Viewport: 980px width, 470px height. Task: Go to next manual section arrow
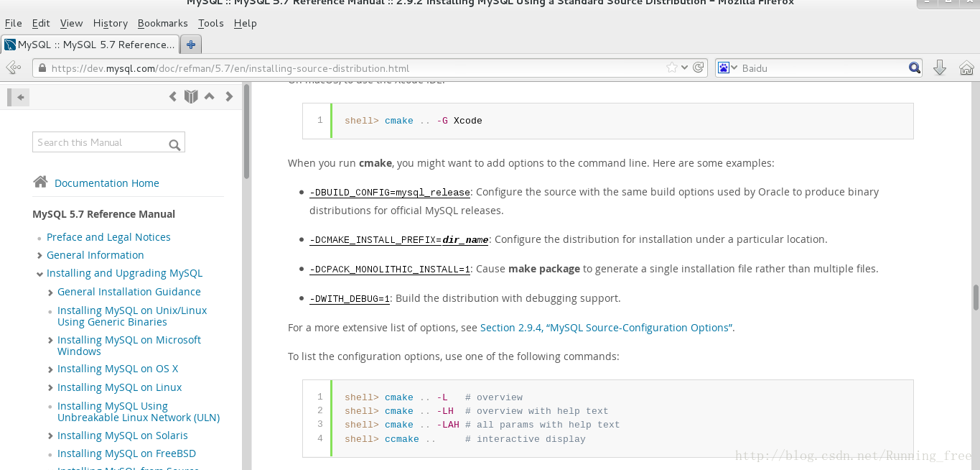click(229, 96)
